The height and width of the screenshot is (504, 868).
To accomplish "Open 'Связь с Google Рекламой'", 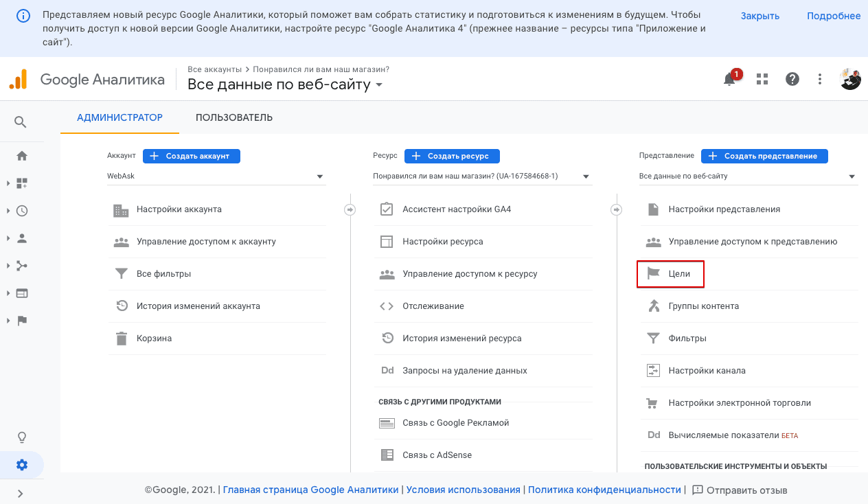I will (x=482, y=423).
